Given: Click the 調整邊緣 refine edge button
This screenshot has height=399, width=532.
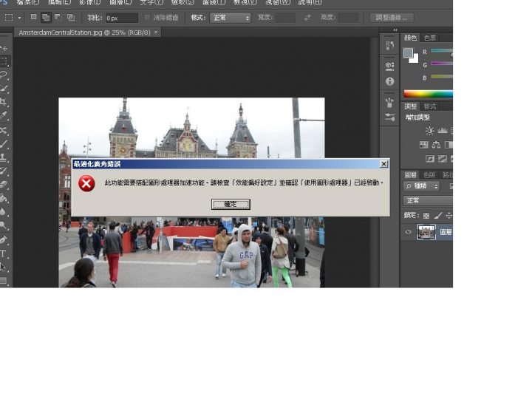Looking at the screenshot, I should (x=392, y=18).
